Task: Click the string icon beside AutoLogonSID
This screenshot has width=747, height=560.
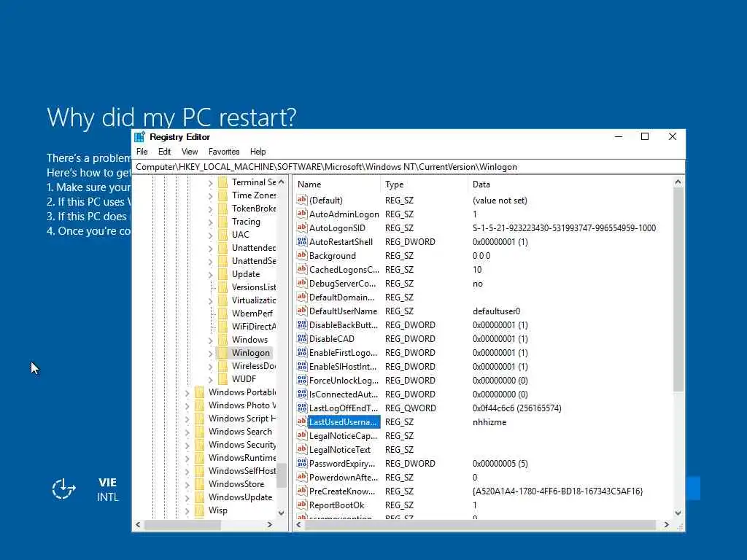Action: click(301, 227)
